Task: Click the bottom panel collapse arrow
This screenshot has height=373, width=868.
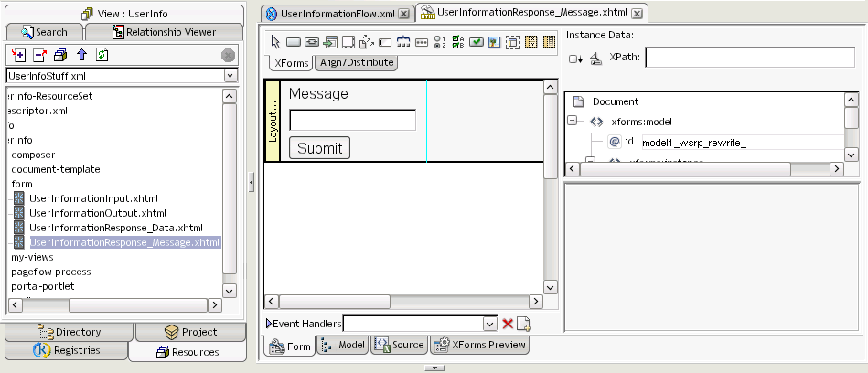Action: (x=434, y=368)
